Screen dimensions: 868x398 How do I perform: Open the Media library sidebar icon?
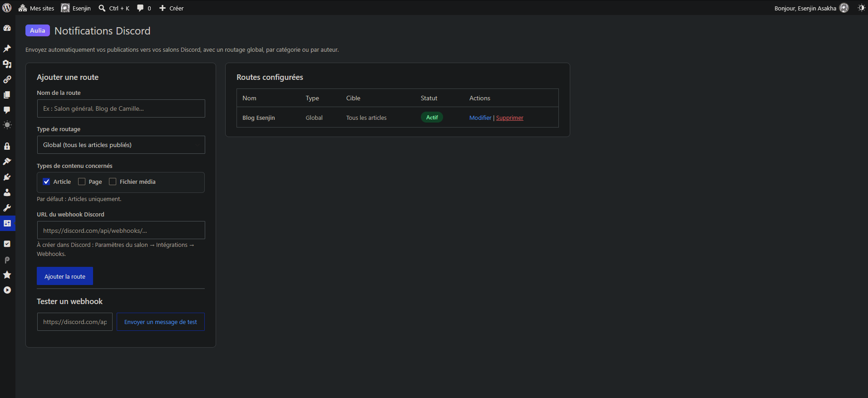pos(7,64)
